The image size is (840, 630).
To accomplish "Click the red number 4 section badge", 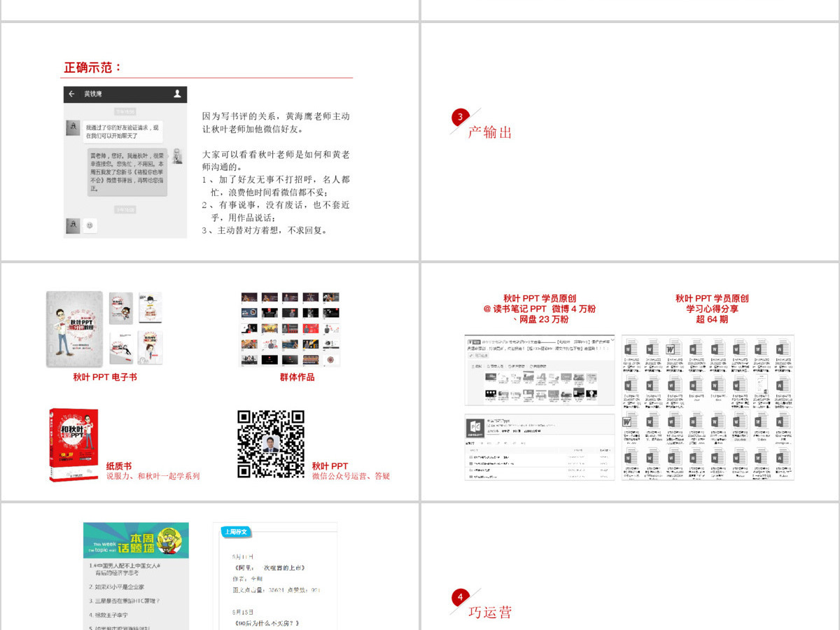I will pyautogui.click(x=460, y=597).
